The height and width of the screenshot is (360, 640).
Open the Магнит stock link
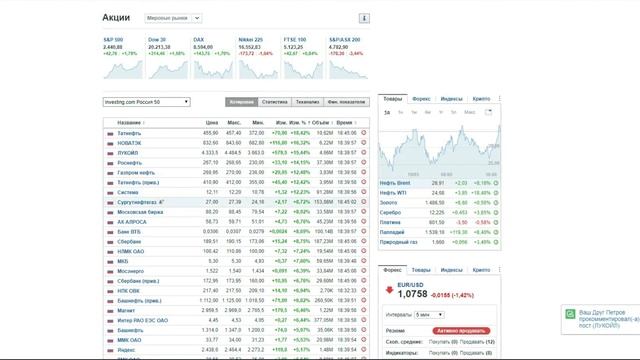pyautogui.click(x=126, y=311)
